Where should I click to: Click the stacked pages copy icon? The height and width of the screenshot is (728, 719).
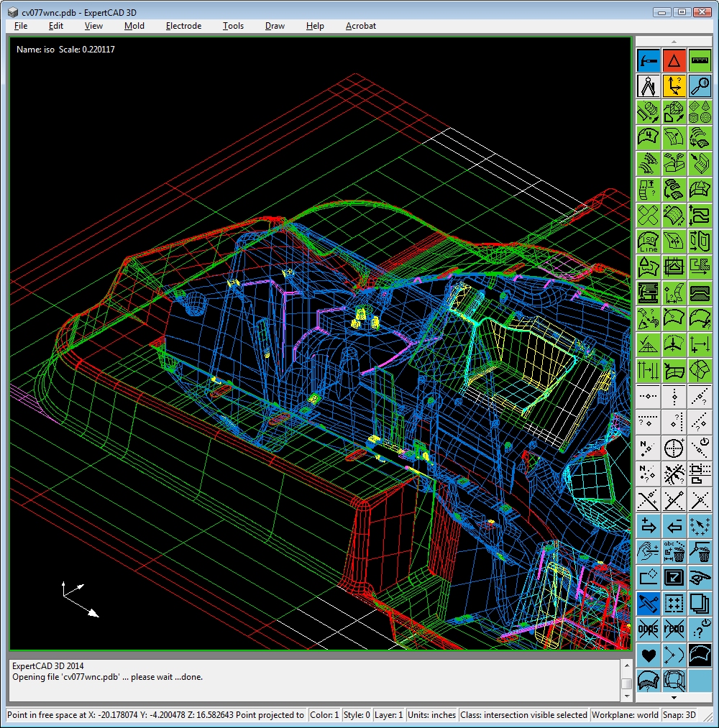[700, 604]
